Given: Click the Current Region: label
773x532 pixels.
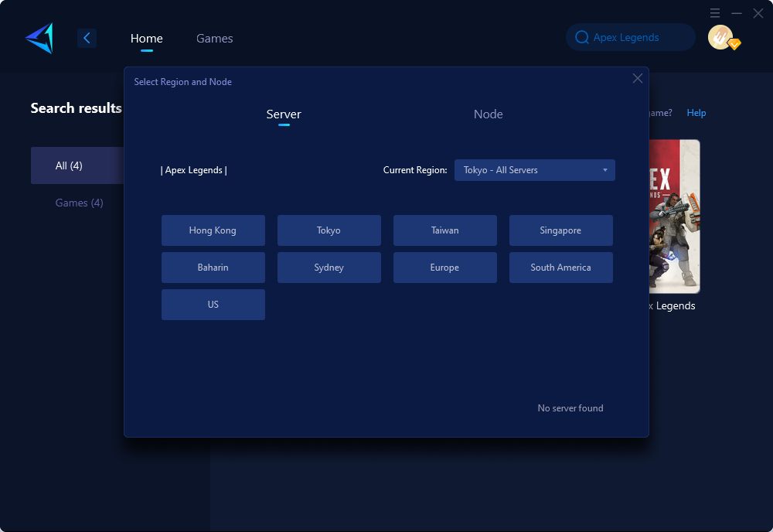Looking at the screenshot, I should click(415, 170).
